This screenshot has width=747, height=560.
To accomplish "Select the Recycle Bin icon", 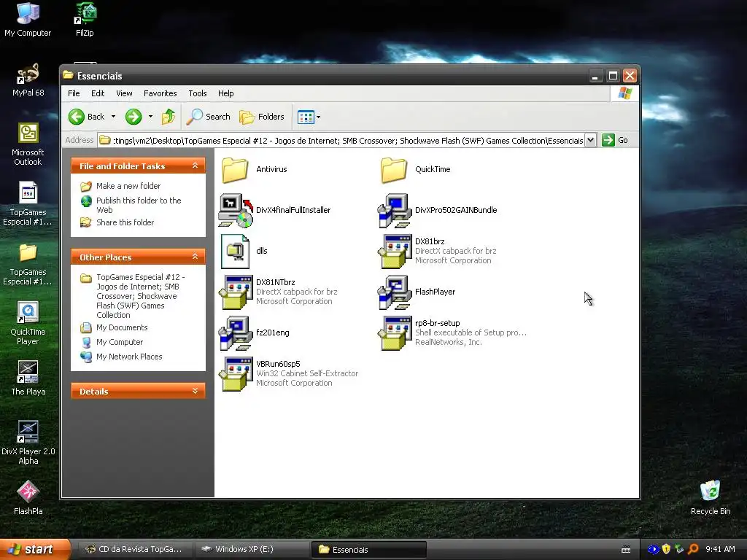I will pos(711,497).
